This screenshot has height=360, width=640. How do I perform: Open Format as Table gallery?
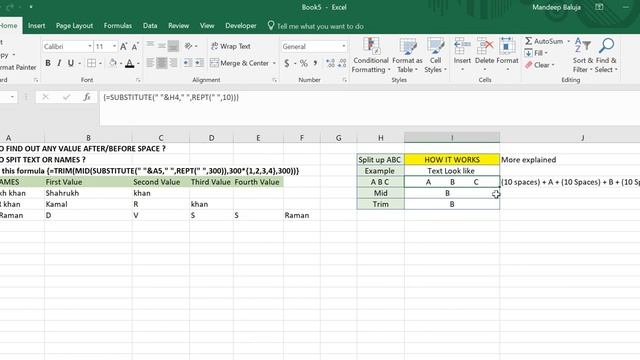coord(407,55)
